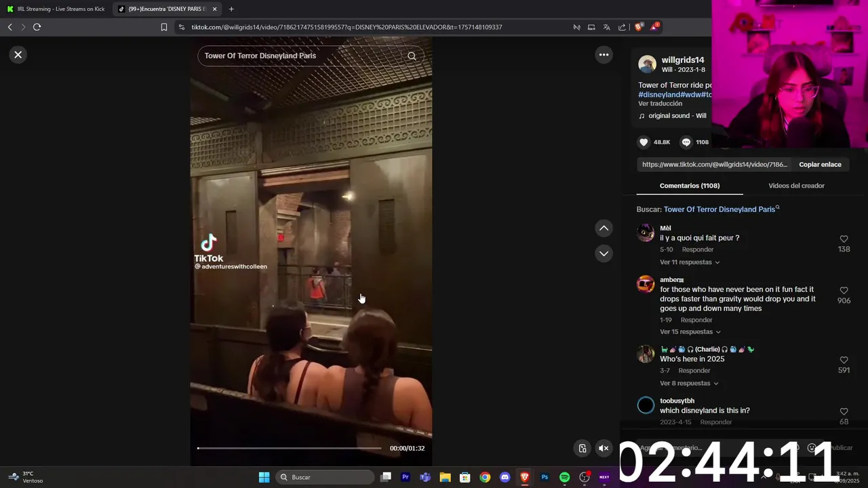Expand 'Ver 15 respuestas' under amber's comment

pos(690,332)
